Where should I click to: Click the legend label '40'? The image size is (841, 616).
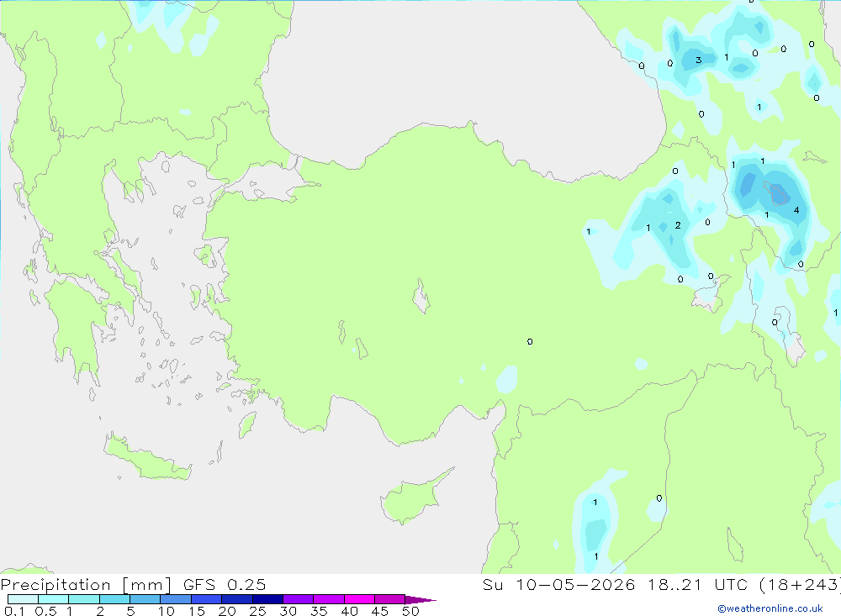click(350, 611)
